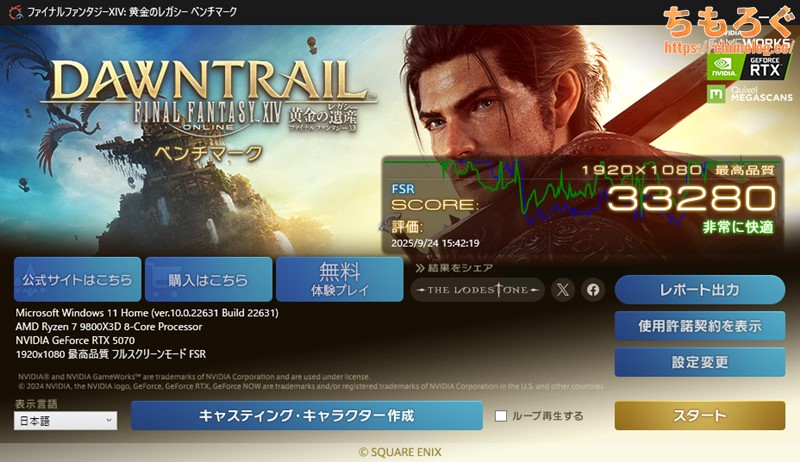
Task: Click the FFXIV app icon in title bar
Action: 15,12
